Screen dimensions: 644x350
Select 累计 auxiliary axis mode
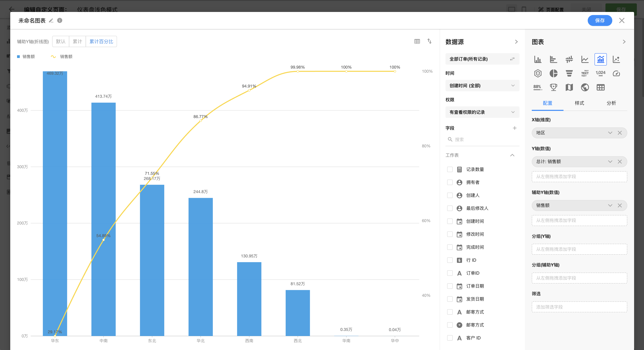[x=77, y=41]
